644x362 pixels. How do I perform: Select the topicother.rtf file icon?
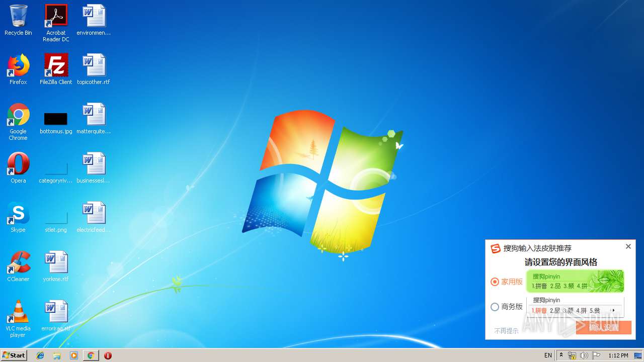coord(94,69)
